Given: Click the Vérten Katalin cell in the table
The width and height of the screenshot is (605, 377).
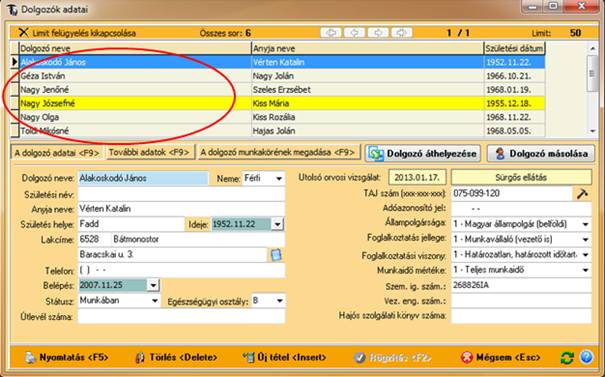Looking at the screenshot, I should click(367, 62).
